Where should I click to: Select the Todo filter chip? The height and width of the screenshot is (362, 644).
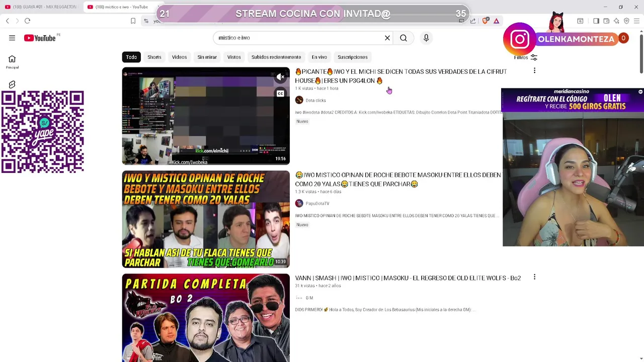pos(131,57)
